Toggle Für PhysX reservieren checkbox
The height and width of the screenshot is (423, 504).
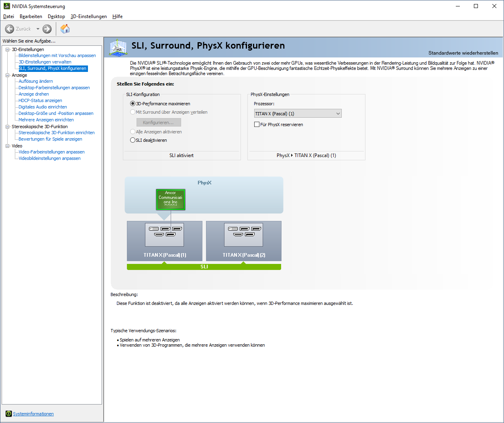tap(257, 125)
